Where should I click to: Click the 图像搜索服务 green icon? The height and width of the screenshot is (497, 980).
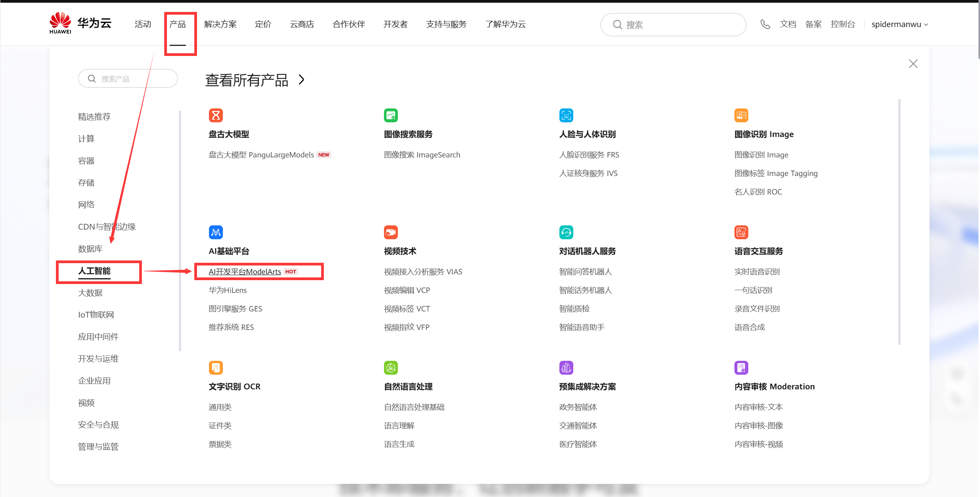coord(391,115)
